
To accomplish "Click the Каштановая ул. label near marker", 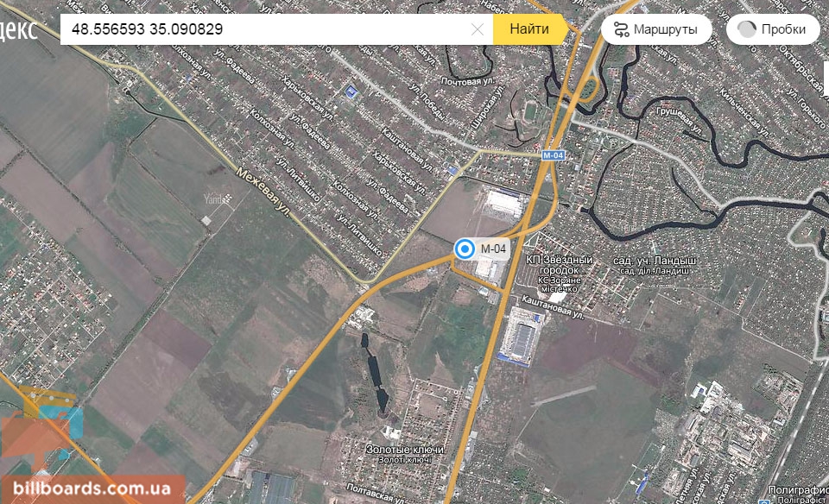I will click(x=553, y=307).
